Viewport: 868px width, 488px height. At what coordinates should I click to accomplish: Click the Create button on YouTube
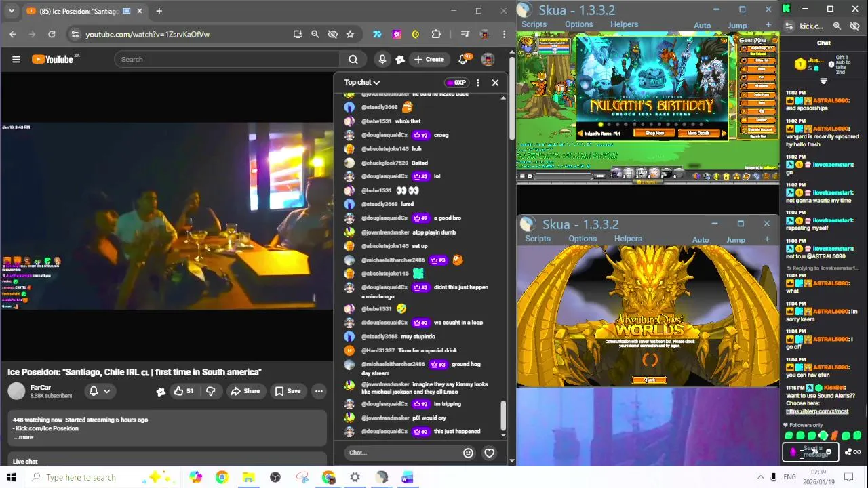429,60
